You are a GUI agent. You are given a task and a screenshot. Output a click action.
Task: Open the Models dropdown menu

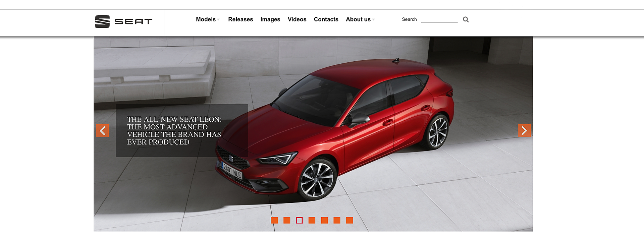tap(208, 19)
